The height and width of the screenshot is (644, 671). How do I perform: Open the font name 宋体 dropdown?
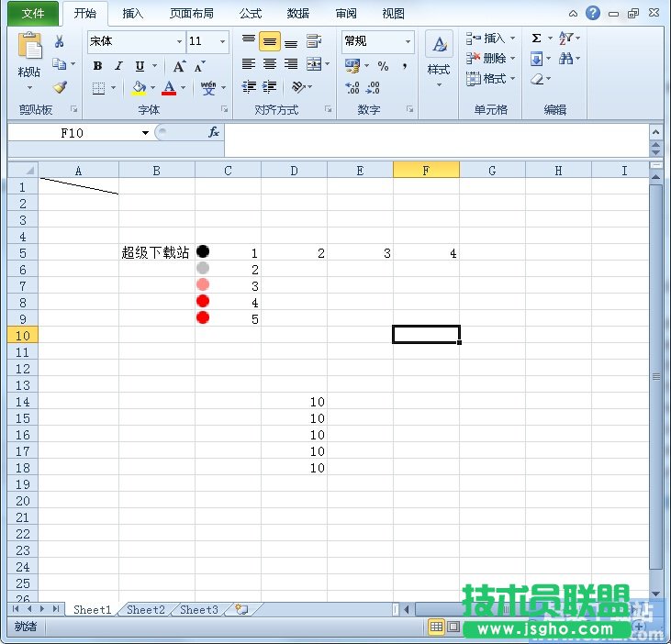point(179,42)
